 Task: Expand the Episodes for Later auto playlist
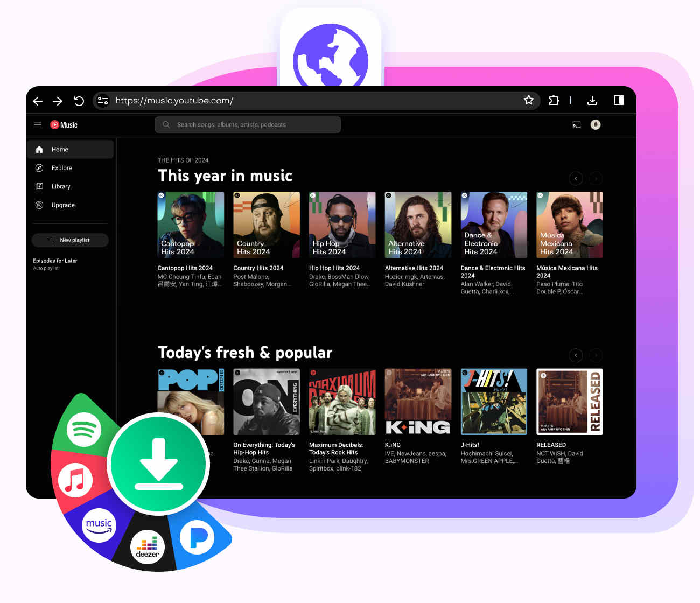click(54, 261)
